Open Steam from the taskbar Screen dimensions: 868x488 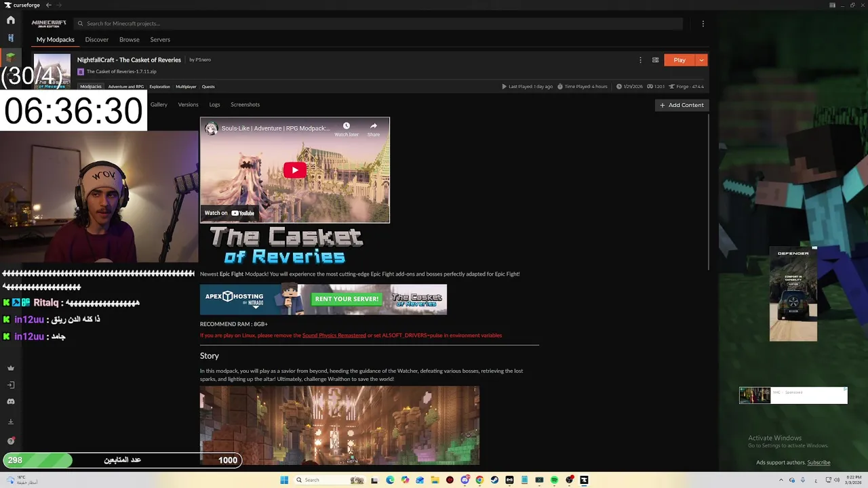coord(494,480)
